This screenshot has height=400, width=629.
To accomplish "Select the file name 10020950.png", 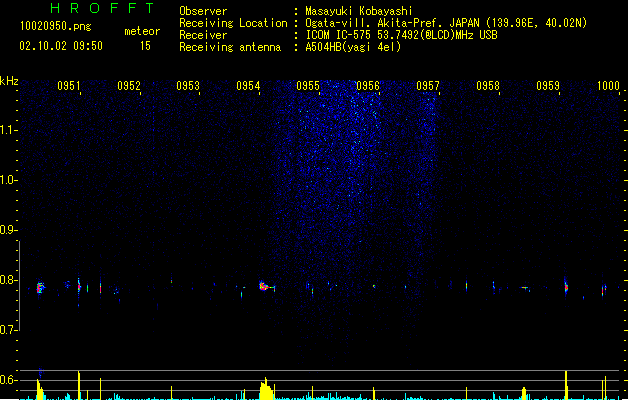I will point(56,26).
